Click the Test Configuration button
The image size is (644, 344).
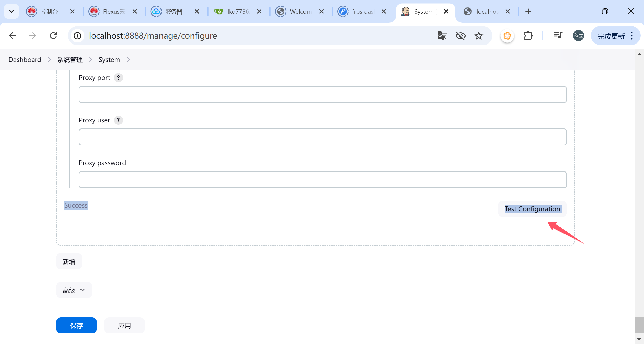(x=532, y=209)
